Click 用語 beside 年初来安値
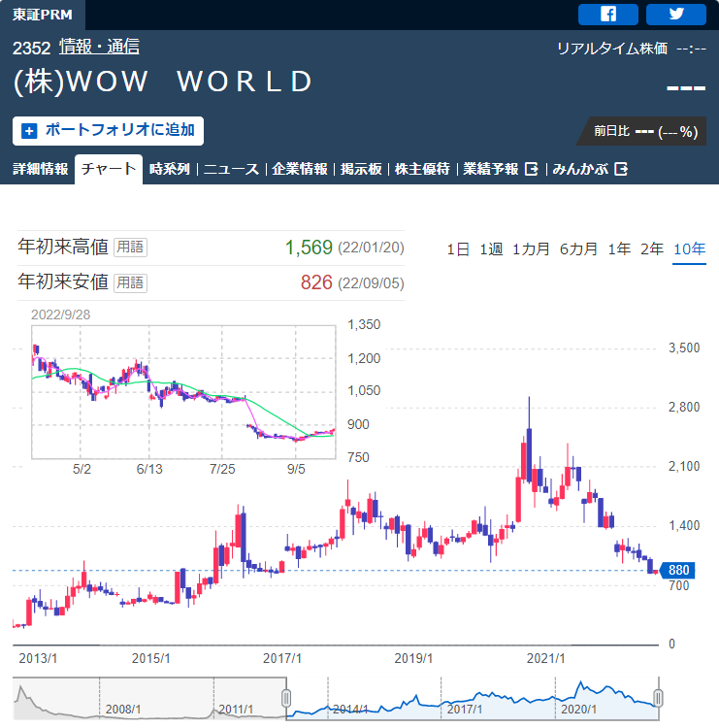This screenshot has width=719, height=728. click(130, 283)
